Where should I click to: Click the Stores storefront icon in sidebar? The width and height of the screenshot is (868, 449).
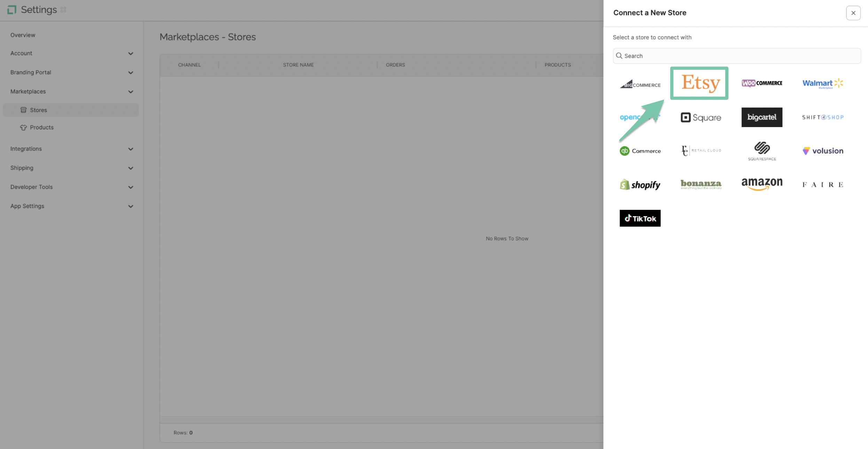click(x=23, y=110)
